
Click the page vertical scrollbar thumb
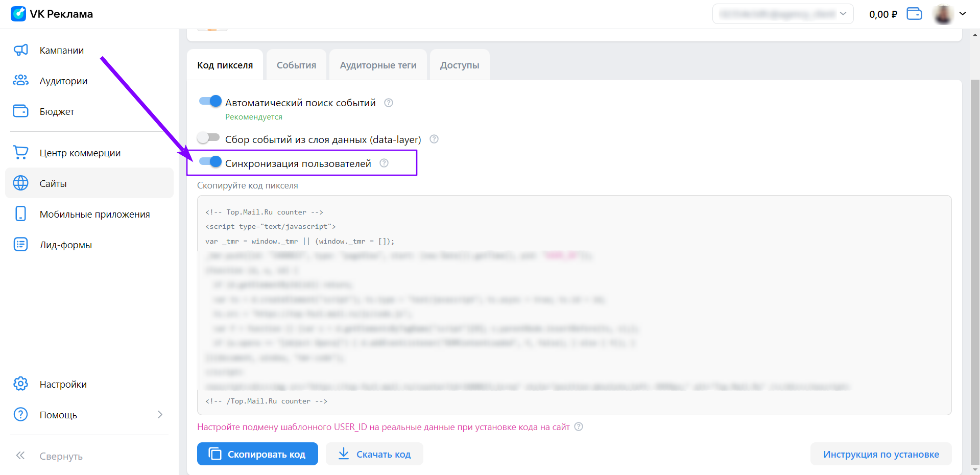[975, 272]
